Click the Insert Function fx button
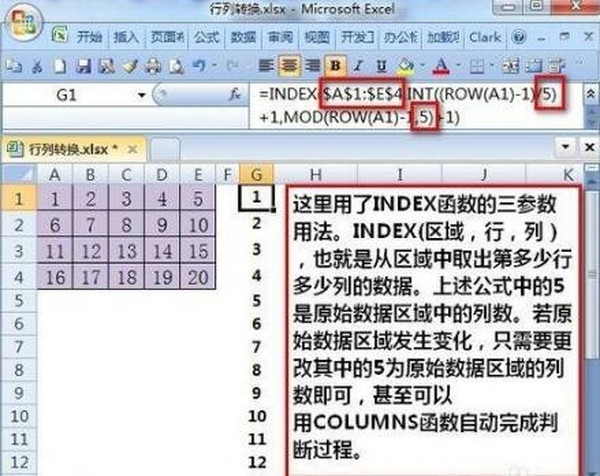 click(x=235, y=94)
